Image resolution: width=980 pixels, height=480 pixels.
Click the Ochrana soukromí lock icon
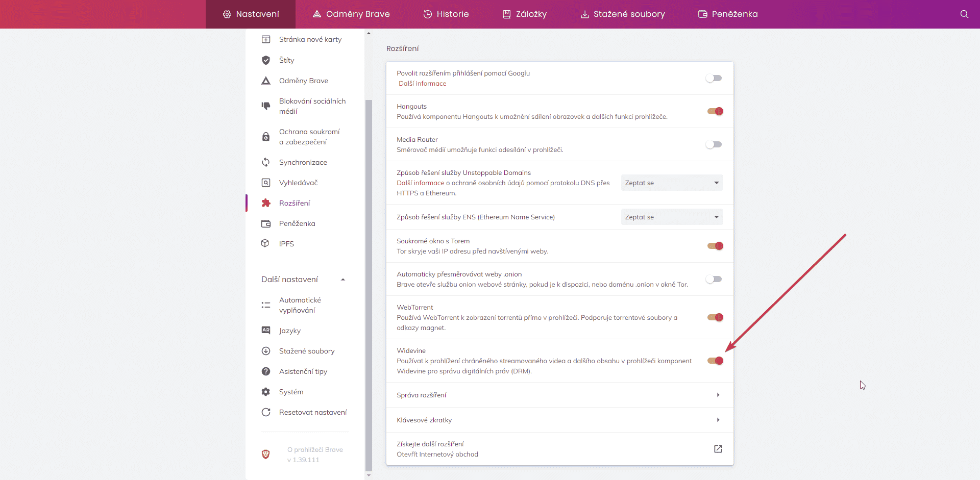coord(266,137)
